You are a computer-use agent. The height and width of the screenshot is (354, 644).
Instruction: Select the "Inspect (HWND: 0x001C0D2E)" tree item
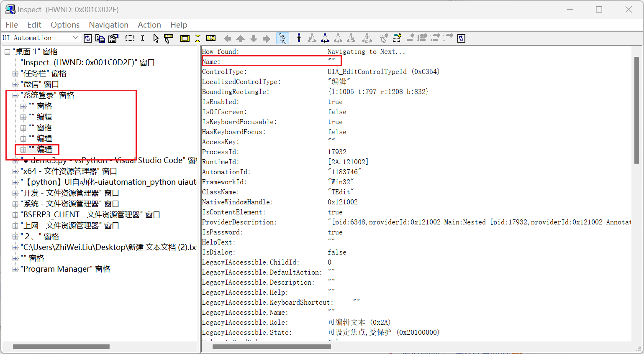(x=87, y=63)
